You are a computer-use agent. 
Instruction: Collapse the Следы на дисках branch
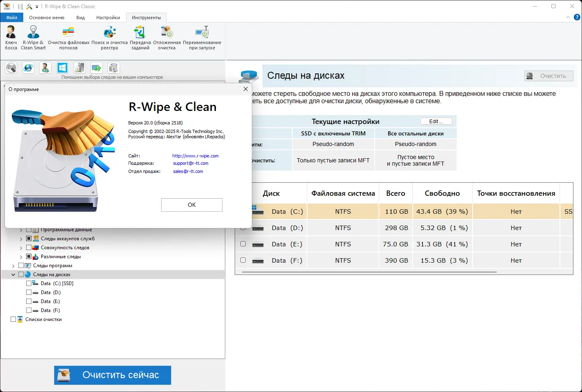(13, 274)
